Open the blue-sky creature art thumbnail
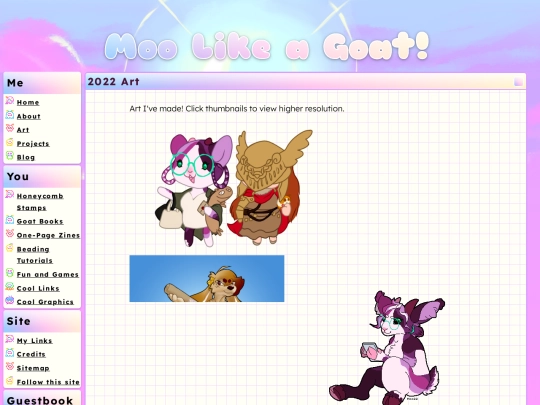Viewport: 540px width, 405px height. tap(207, 279)
